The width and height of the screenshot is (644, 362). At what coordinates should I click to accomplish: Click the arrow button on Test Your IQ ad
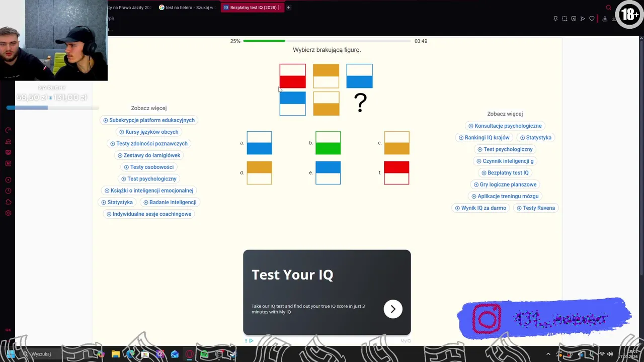(x=393, y=309)
